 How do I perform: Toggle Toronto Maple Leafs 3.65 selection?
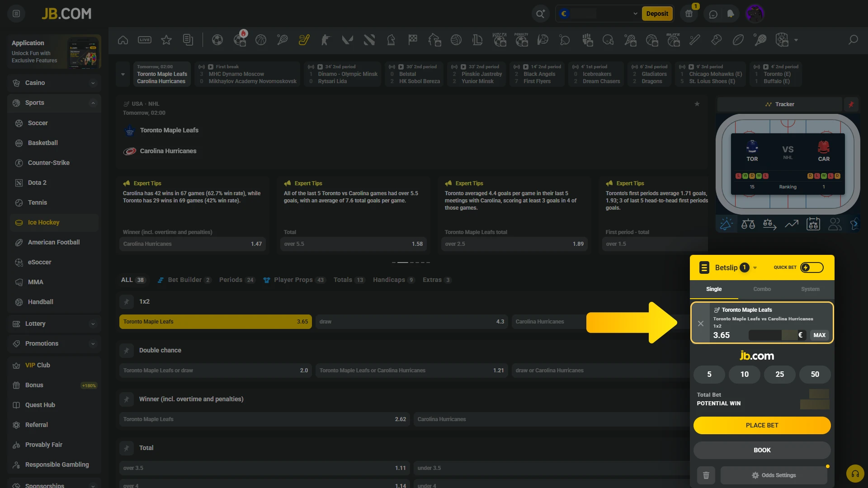click(x=216, y=322)
